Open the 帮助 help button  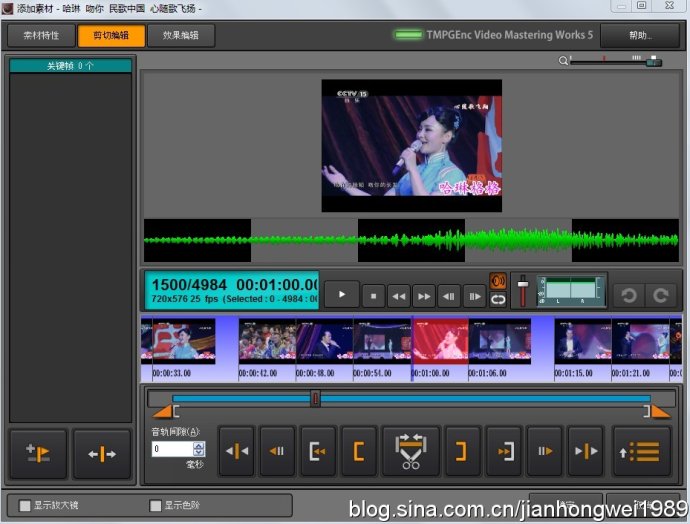[x=639, y=36]
